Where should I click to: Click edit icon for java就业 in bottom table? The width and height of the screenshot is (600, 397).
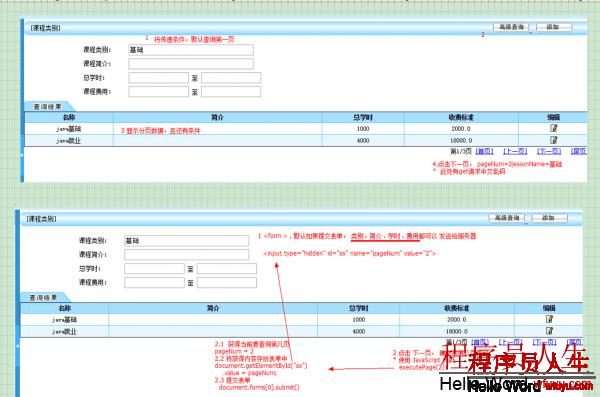(549, 331)
